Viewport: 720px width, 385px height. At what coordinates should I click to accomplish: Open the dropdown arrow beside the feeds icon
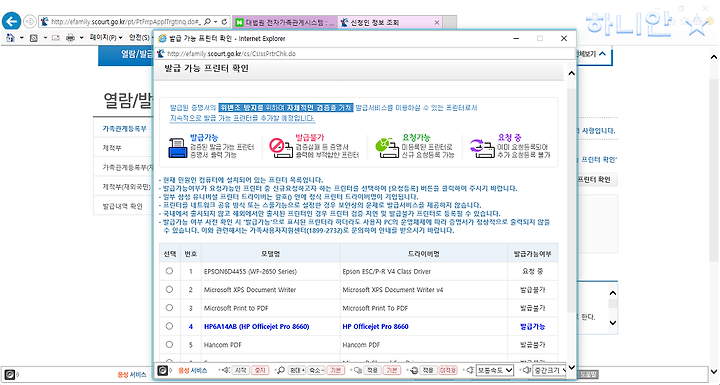(45, 38)
